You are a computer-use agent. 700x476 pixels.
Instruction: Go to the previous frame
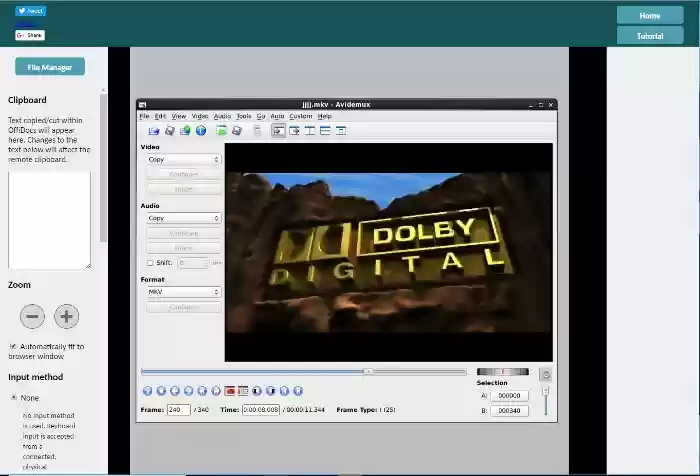click(175, 391)
